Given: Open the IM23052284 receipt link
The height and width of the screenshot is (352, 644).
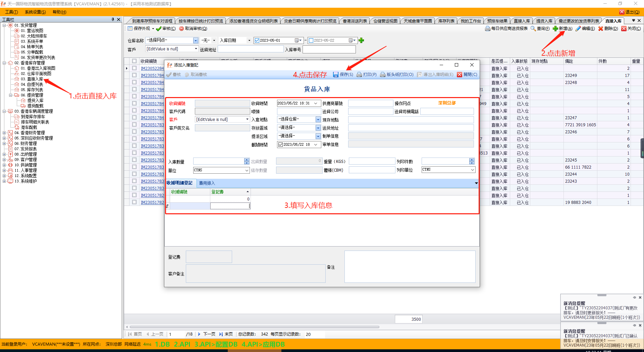Looking at the screenshot, I should [152, 69].
